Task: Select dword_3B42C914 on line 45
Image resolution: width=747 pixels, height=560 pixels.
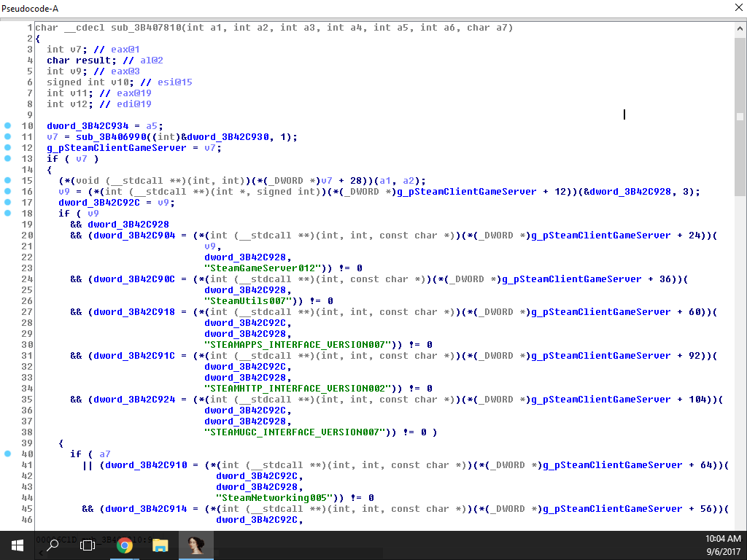Action: (x=146, y=509)
